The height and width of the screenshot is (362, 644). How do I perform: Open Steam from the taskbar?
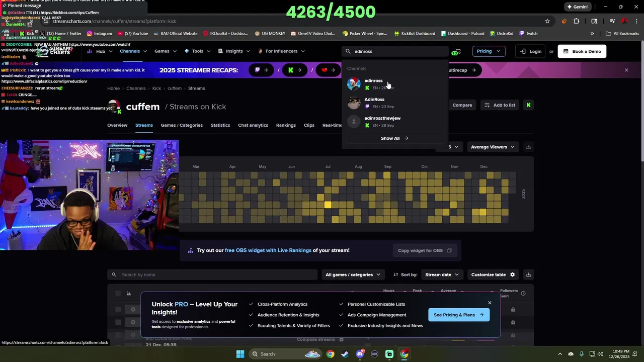(x=345, y=354)
